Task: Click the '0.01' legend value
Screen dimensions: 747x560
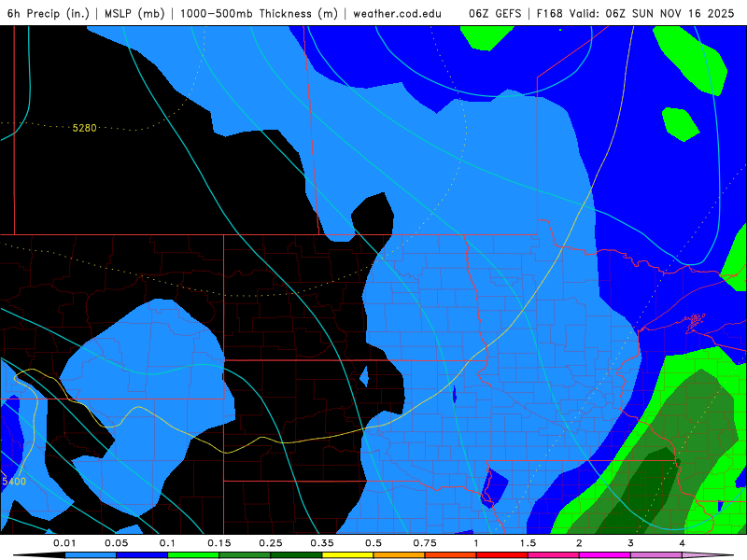Action: point(64,543)
